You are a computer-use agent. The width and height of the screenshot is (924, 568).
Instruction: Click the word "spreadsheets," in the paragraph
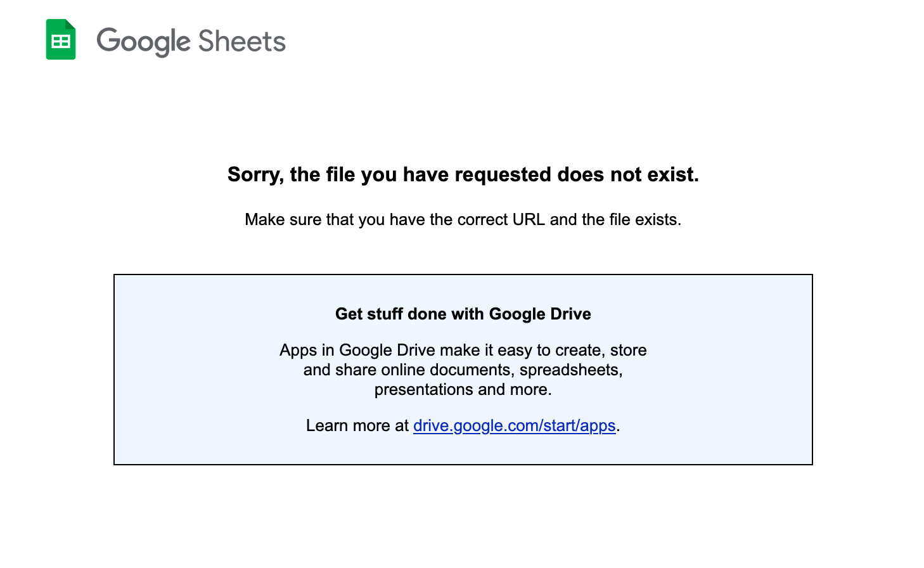click(571, 370)
